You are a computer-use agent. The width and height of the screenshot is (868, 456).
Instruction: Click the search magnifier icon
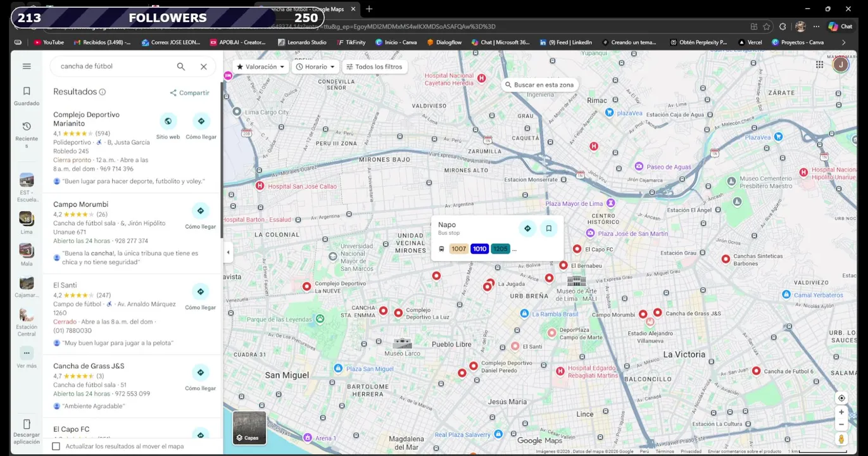click(x=181, y=66)
